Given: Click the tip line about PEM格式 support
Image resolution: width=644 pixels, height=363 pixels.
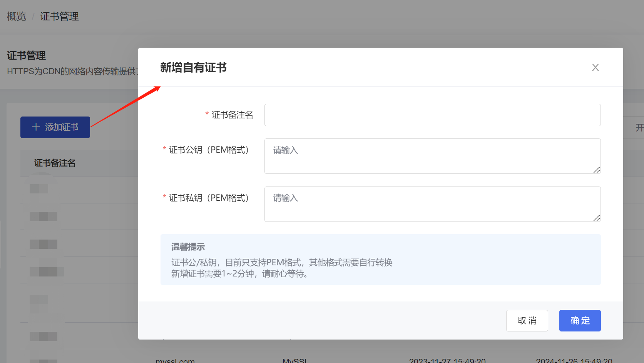Looking at the screenshot, I should click(282, 263).
